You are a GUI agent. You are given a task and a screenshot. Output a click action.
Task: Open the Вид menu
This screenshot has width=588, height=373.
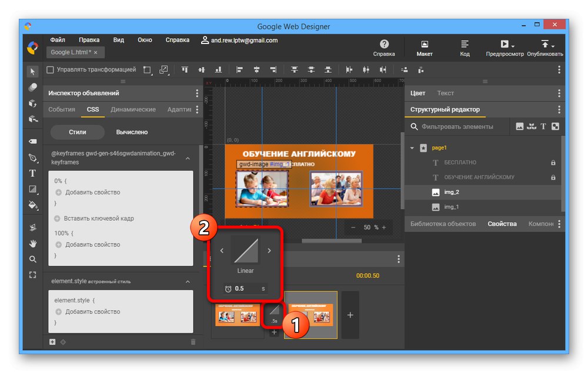[118, 40]
